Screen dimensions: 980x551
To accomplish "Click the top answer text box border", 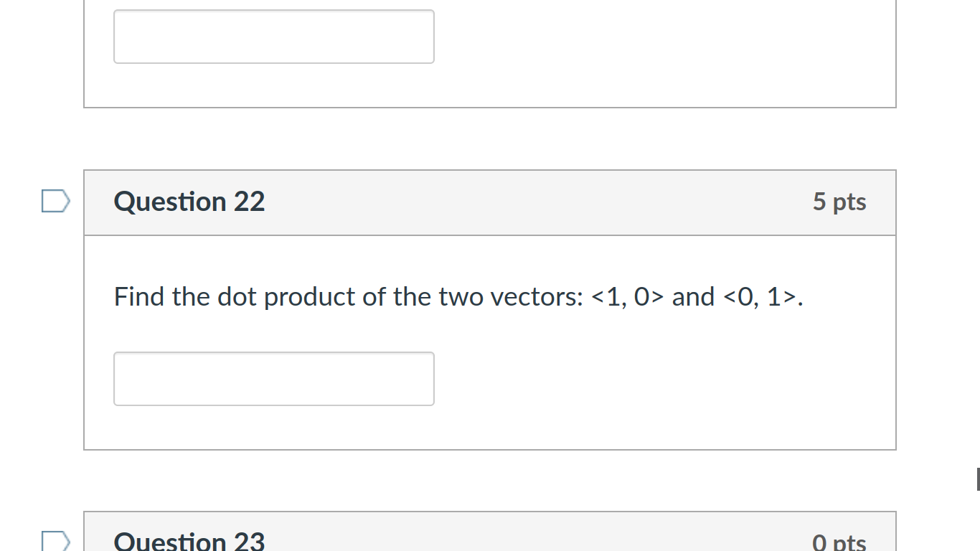I will [x=273, y=9].
